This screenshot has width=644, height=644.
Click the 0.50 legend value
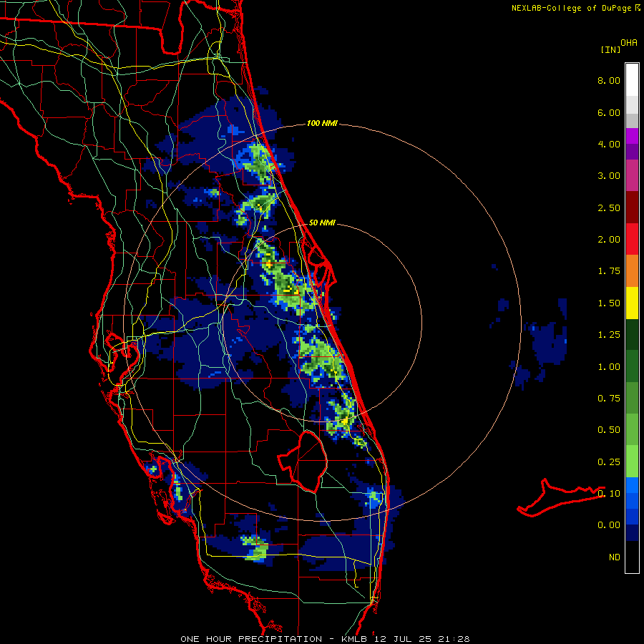click(609, 430)
